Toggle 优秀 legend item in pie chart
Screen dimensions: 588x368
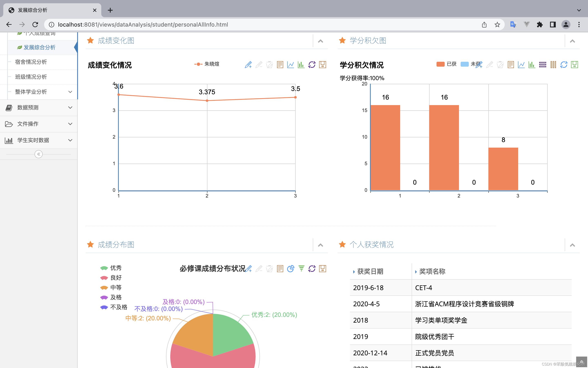(x=110, y=268)
